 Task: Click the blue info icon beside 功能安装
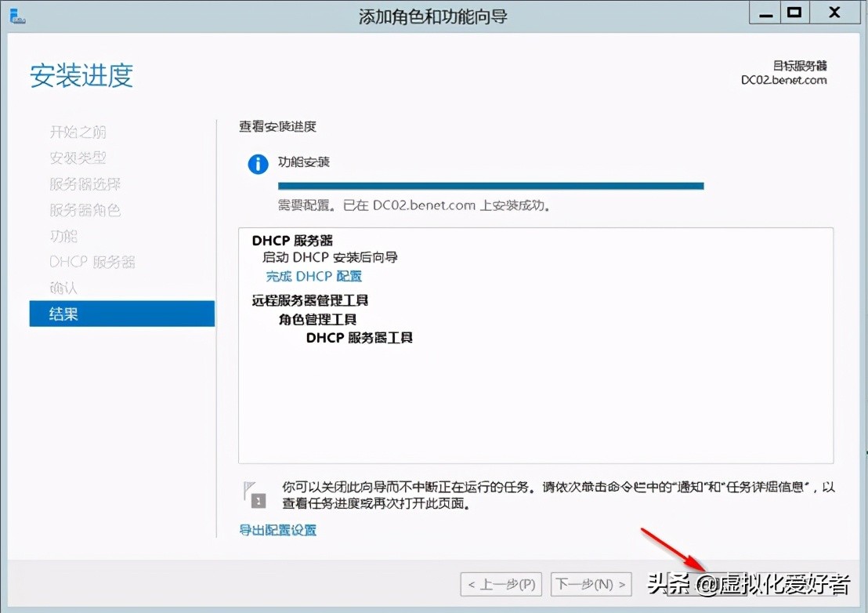click(x=258, y=164)
